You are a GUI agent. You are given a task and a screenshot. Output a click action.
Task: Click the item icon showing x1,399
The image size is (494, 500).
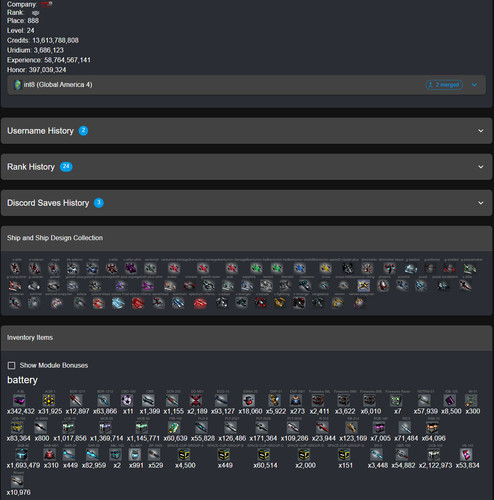coord(148,400)
